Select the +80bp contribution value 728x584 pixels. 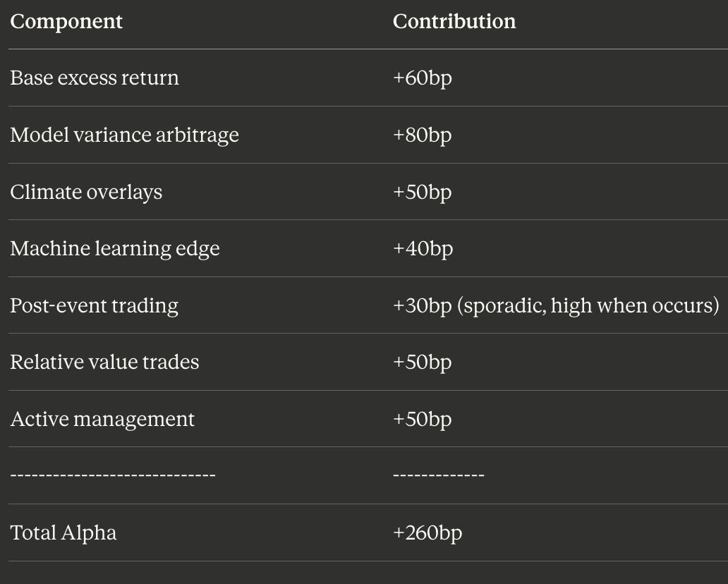pos(422,135)
